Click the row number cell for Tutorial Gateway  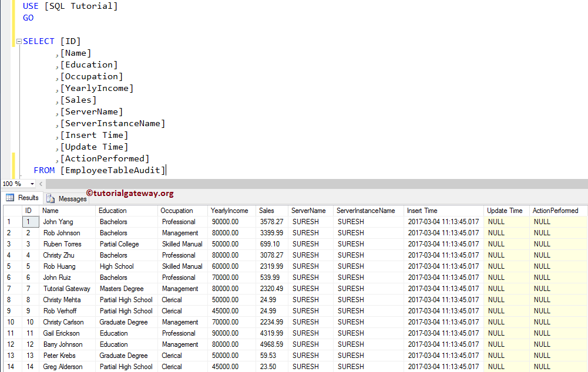point(8,288)
